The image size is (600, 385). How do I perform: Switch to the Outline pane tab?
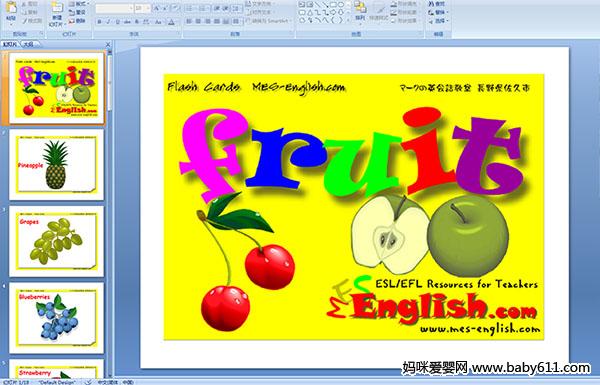point(29,44)
